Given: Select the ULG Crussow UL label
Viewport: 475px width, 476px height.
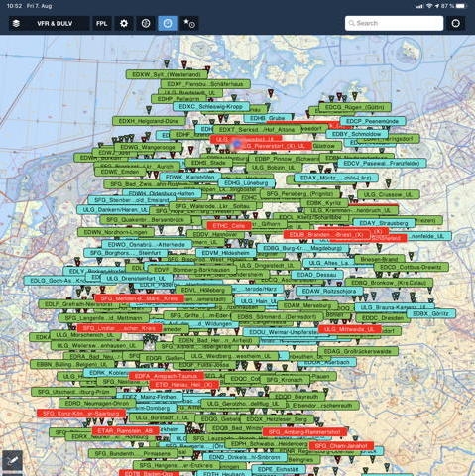Looking at the screenshot, I should pyautogui.click(x=389, y=194).
